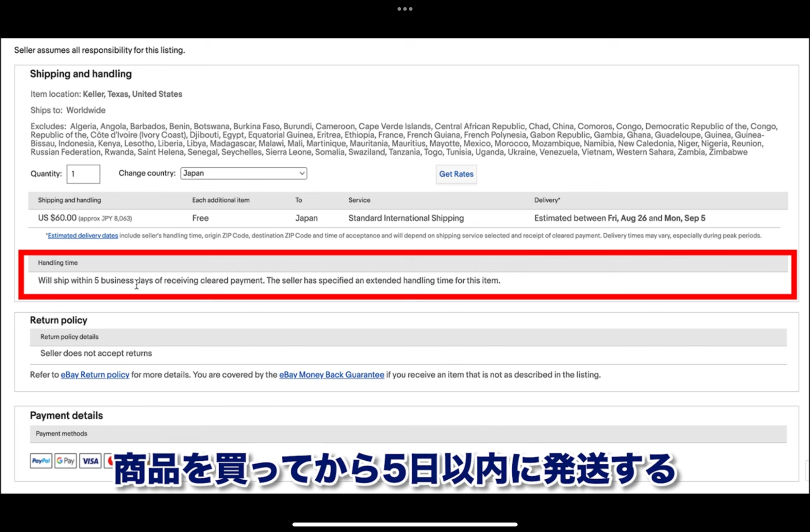Click the Get Rates button
The width and height of the screenshot is (810, 532).
[x=456, y=174]
